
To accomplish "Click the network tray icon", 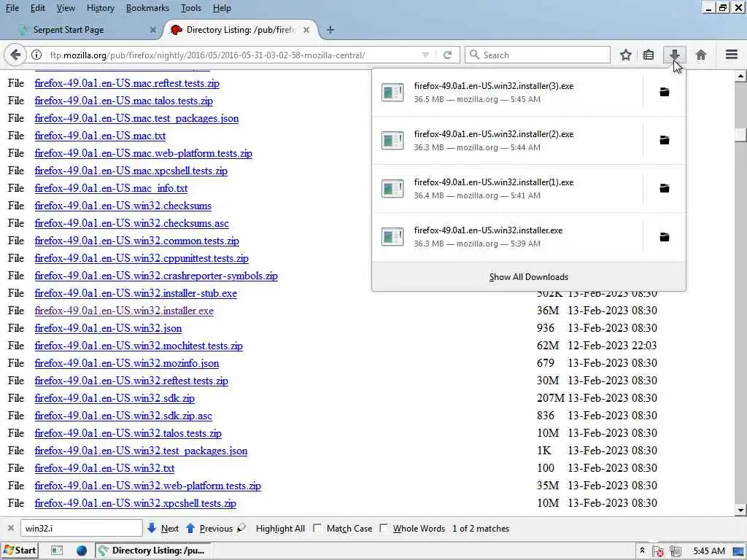I will click(x=675, y=551).
